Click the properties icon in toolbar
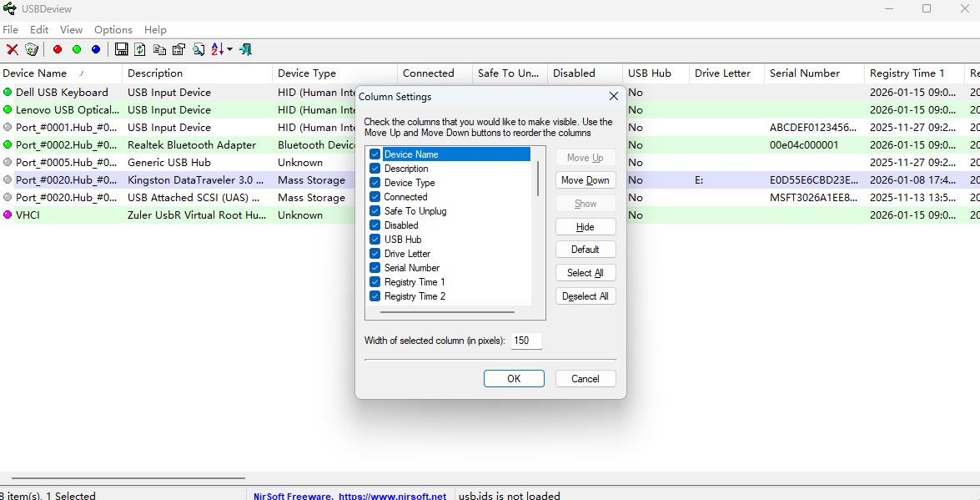The width and height of the screenshot is (980, 500). [x=178, y=50]
